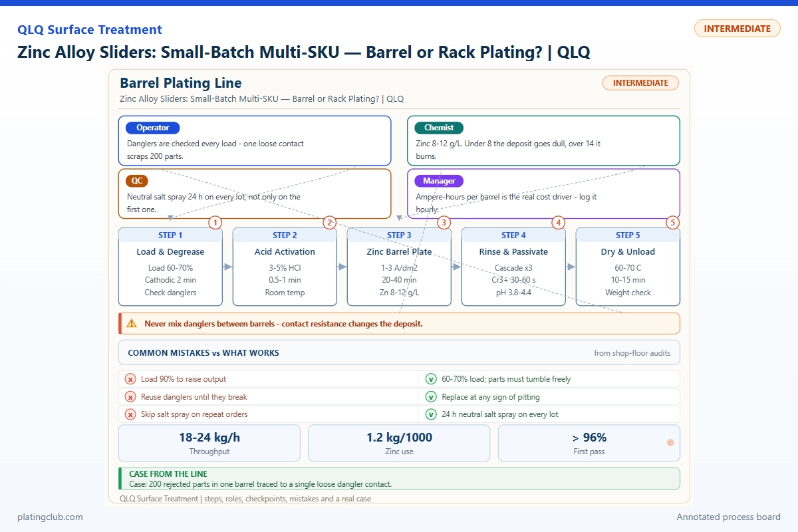Open the STEP 4 Rinse & Passivate card
Viewport: 798px width, 532px height.
[x=513, y=267]
